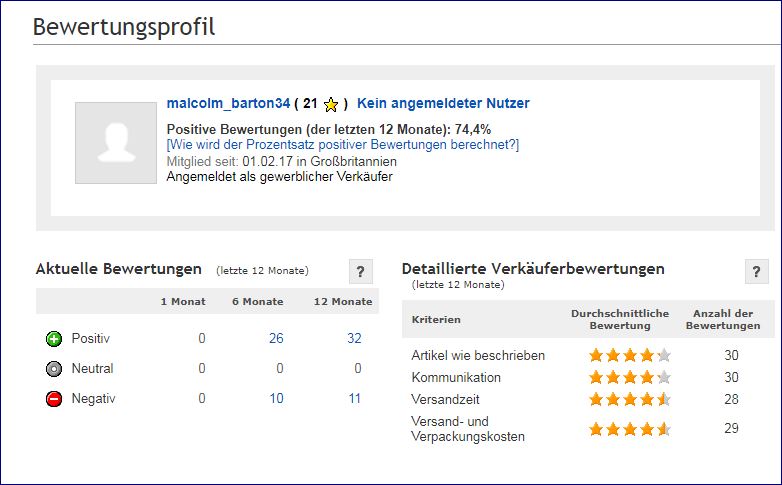Click the 12 Monate column header
The image size is (782, 485).
click(x=343, y=301)
